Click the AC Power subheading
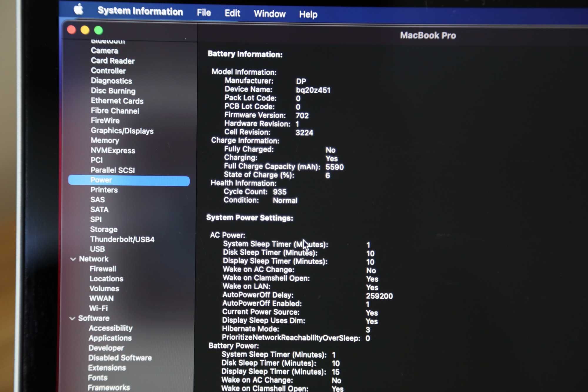 click(228, 235)
